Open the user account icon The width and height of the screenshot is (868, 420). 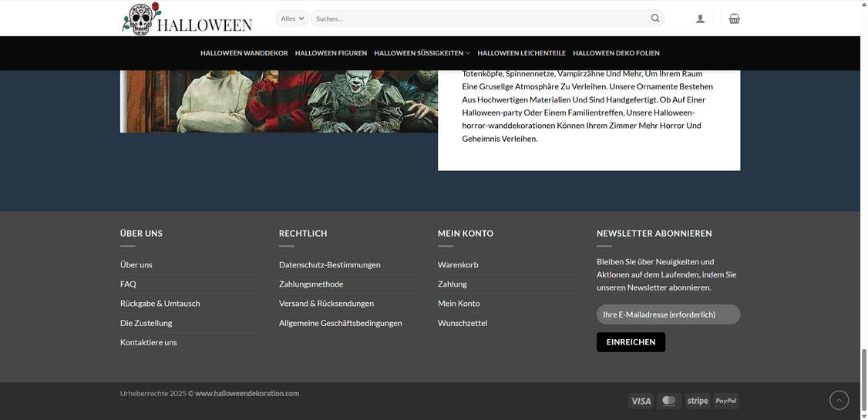click(700, 18)
